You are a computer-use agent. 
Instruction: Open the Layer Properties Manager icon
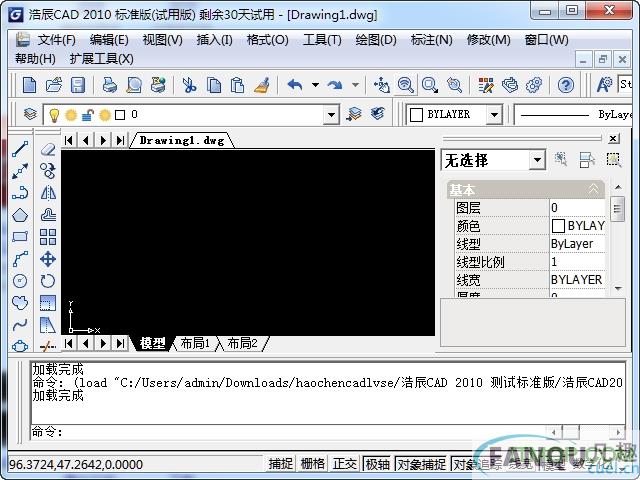pyautogui.click(x=30, y=114)
